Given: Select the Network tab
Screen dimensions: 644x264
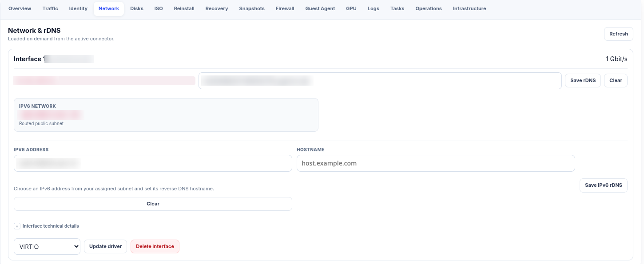Looking at the screenshot, I should [x=109, y=8].
